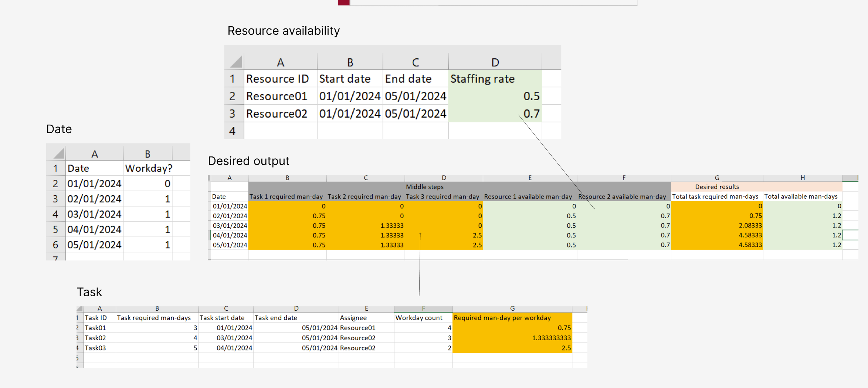Select staffing rate value 0.5

(x=495, y=96)
